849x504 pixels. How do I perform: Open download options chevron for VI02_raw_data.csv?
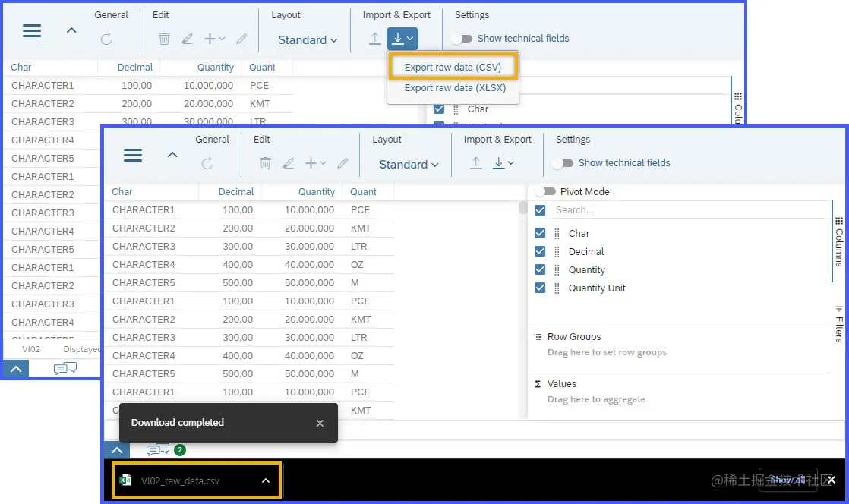pos(266,480)
